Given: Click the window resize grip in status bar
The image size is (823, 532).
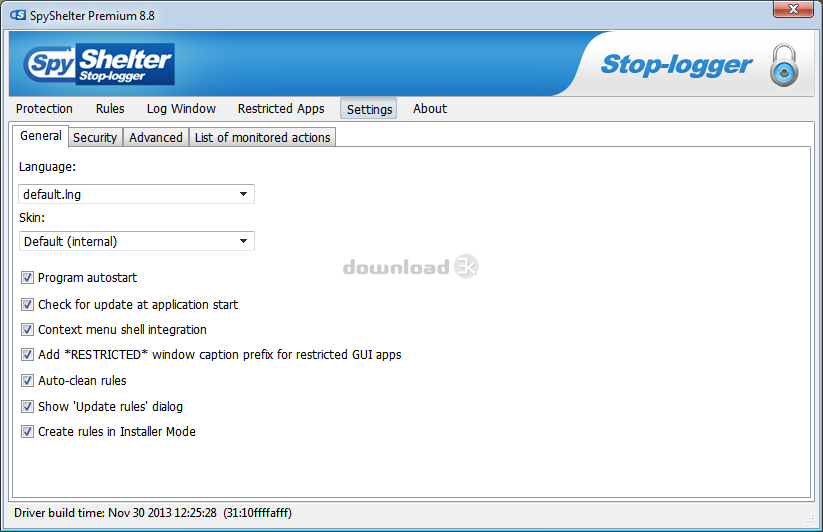Looking at the screenshot, I should (809, 518).
